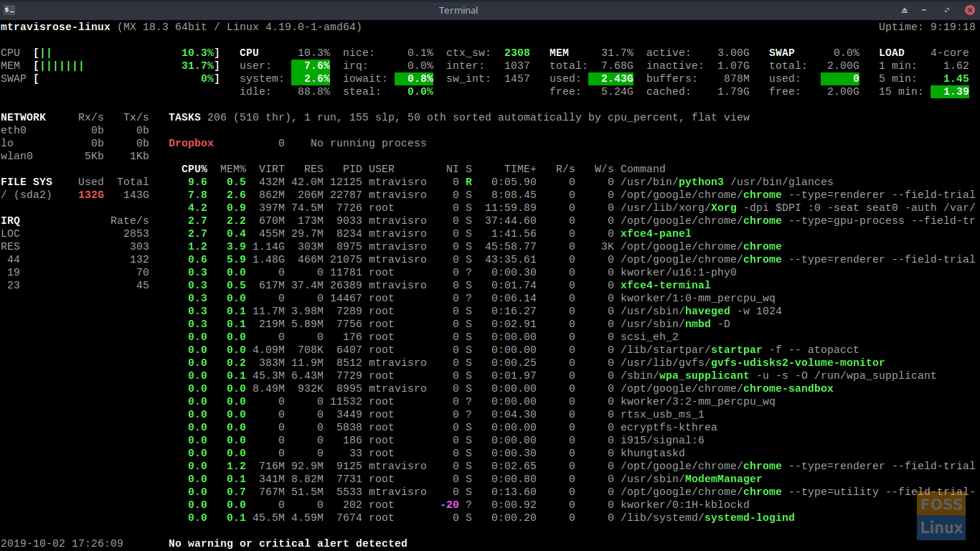Click the Uptime value 9:19:18
Viewport: 980px width, 551px height.
point(953,27)
